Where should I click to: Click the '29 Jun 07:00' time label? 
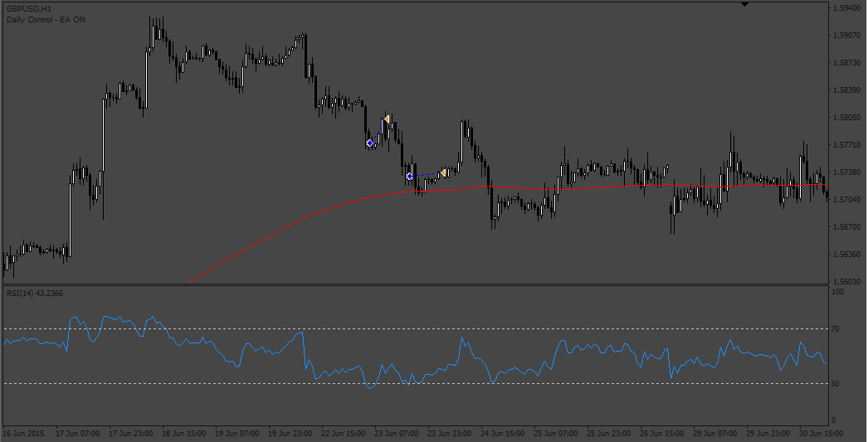pyautogui.click(x=715, y=434)
